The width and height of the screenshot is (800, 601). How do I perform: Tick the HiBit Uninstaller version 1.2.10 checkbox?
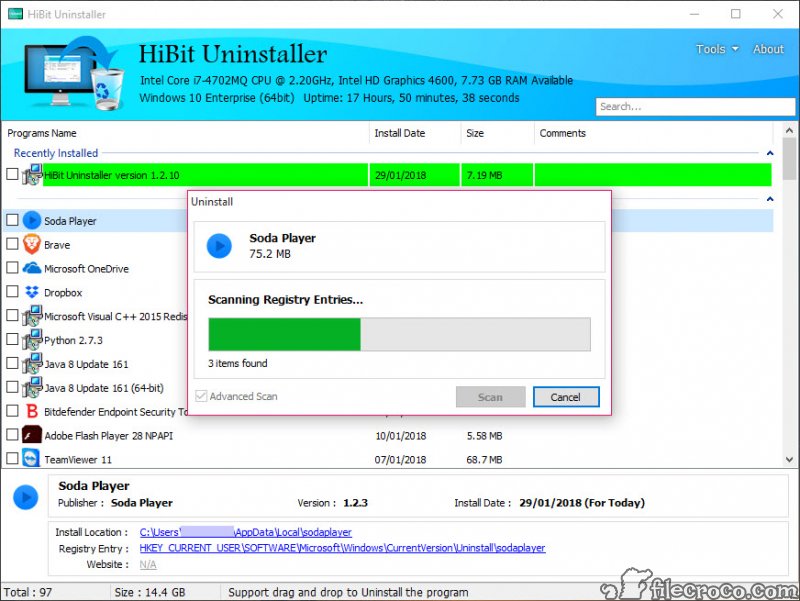[x=12, y=174]
